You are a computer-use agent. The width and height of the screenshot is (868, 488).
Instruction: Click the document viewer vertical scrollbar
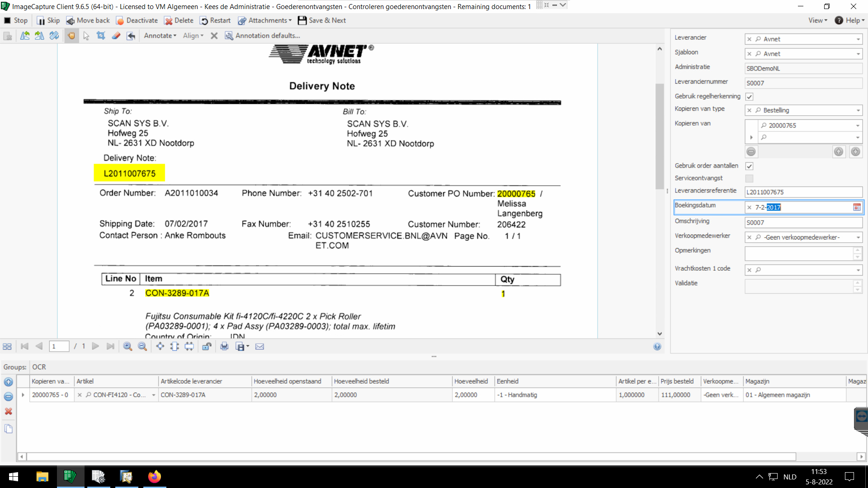click(660, 136)
